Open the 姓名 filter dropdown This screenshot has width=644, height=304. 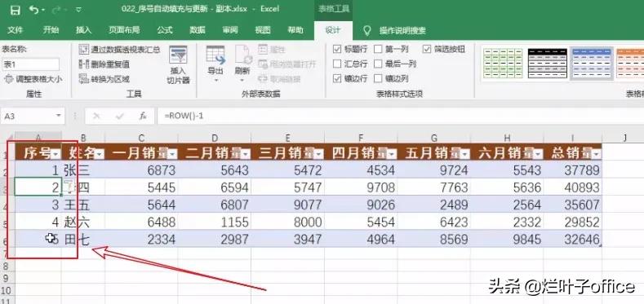click(100, 154)
